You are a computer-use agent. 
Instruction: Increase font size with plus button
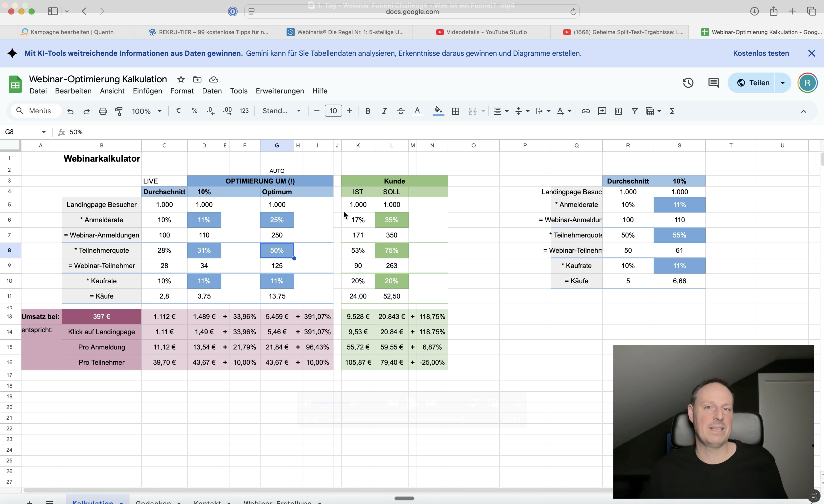(x=349, y=111)
